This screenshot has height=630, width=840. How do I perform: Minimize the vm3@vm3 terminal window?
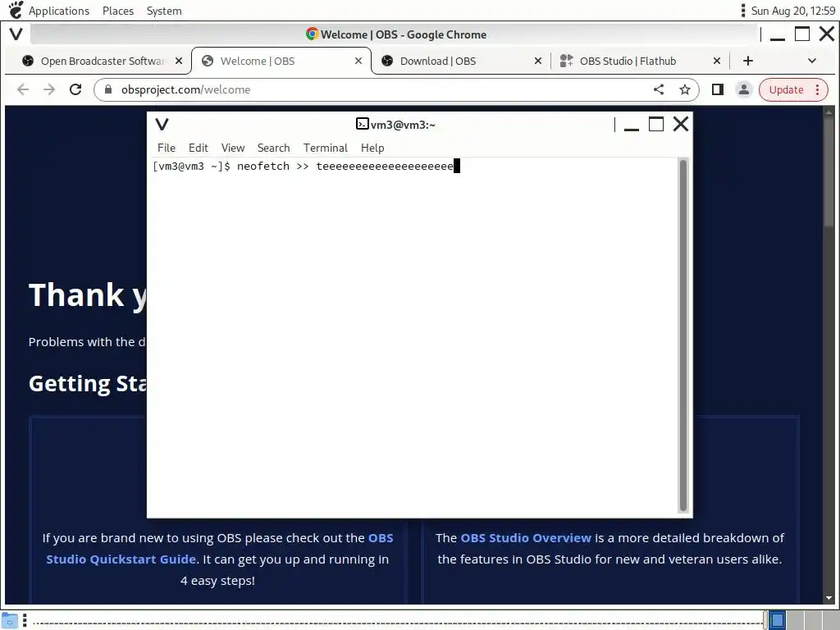coord(632,125)
